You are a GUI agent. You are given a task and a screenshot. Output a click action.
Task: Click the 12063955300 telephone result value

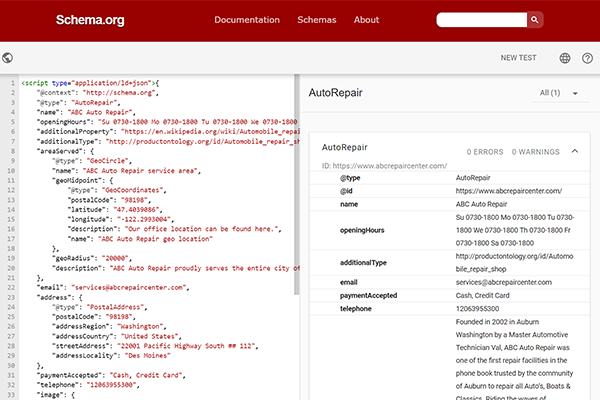click(477, 309)
